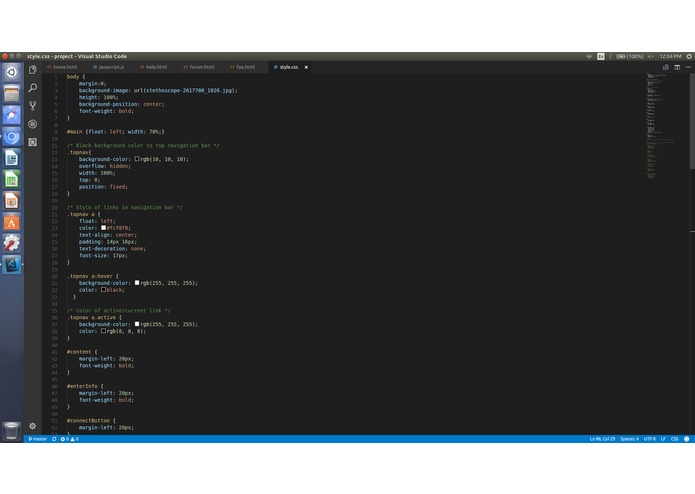Click the rgb(255, 255, 255) swatch on line 31
Image resolution: width=695 pixels, height=494 pixels.
pos(137,283)
